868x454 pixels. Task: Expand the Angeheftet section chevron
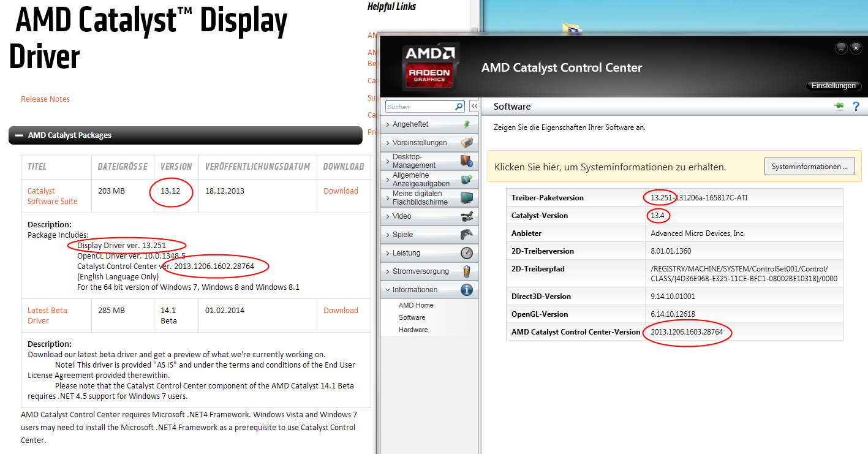click(388, 124)
